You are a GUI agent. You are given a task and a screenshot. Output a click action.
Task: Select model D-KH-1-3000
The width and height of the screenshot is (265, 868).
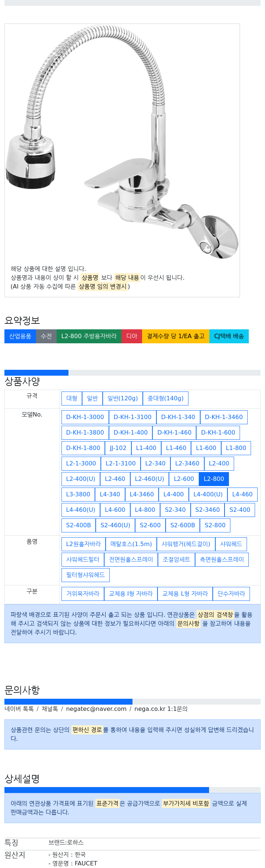click(x=85, y=417)
